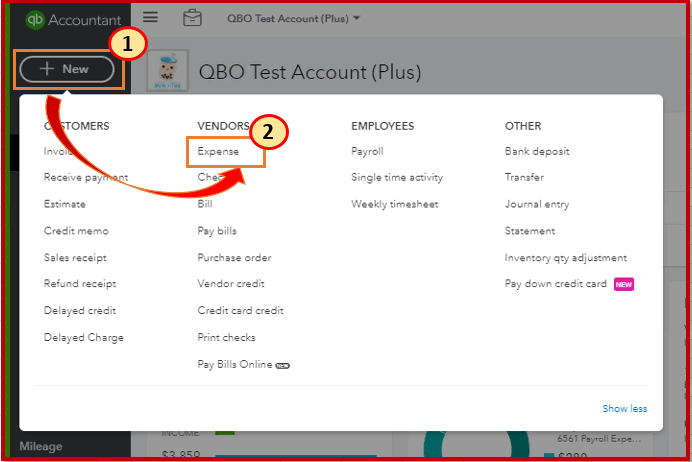Select Transfer option
Viewport: 692px width, 462px height.
[524, 177]
